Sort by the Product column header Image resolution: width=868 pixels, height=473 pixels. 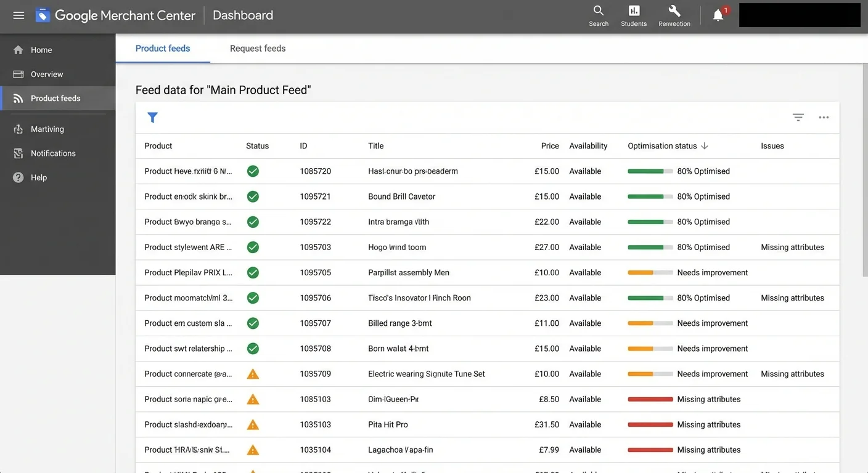pyautogui.click(x=158, y=146)
